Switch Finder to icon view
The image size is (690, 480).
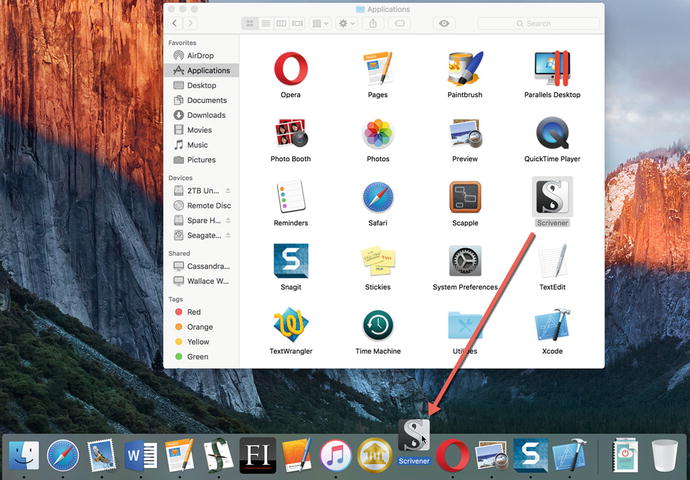[250, 23]
